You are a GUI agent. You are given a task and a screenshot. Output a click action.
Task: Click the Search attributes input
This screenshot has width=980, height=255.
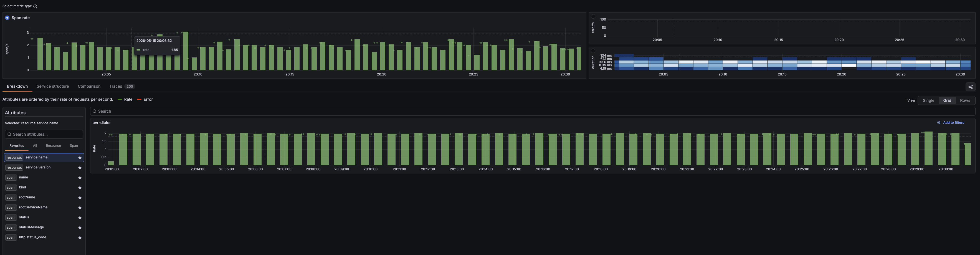coord(44,134)
